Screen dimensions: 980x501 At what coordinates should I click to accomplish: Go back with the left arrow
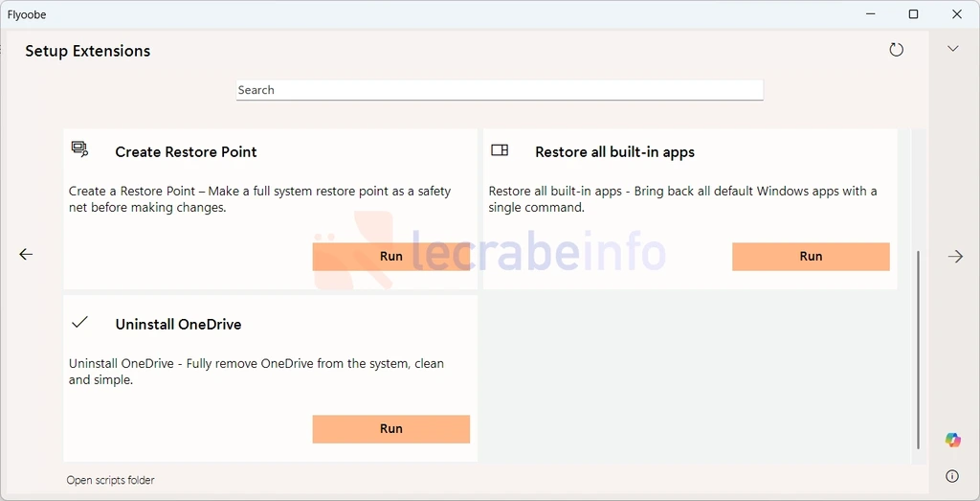point(26,254)
